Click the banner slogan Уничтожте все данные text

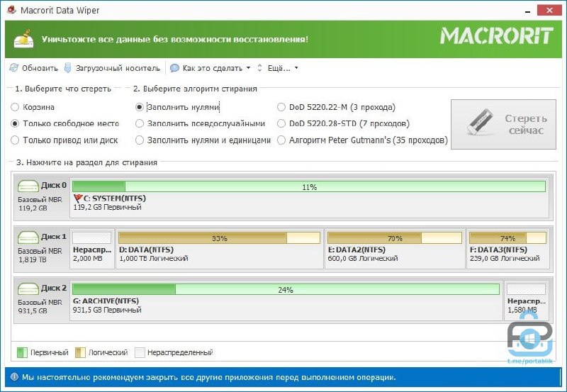point(174,39)
